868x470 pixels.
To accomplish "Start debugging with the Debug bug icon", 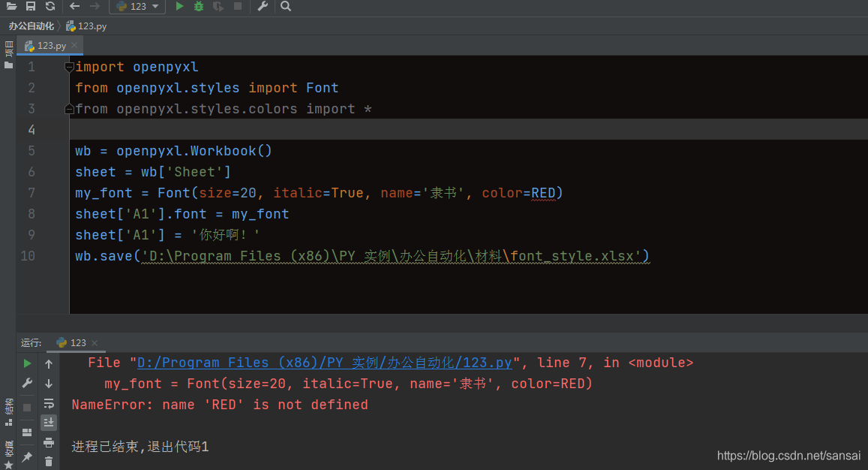I will [199, 7].
